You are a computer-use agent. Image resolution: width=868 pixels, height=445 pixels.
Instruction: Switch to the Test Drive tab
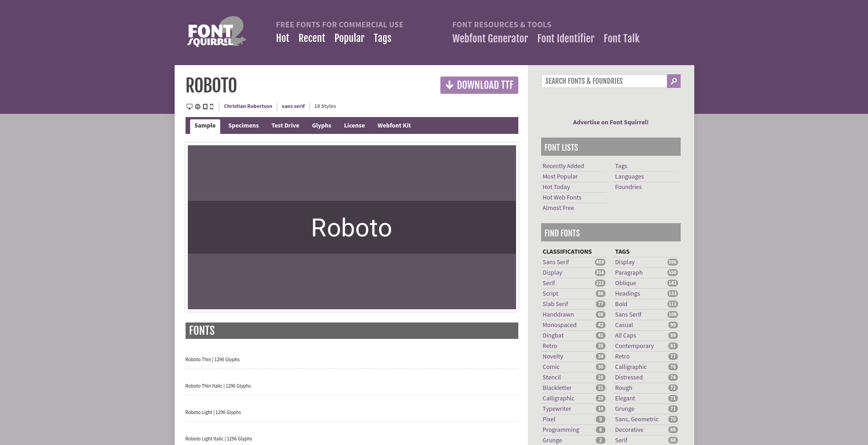(285, 126)
